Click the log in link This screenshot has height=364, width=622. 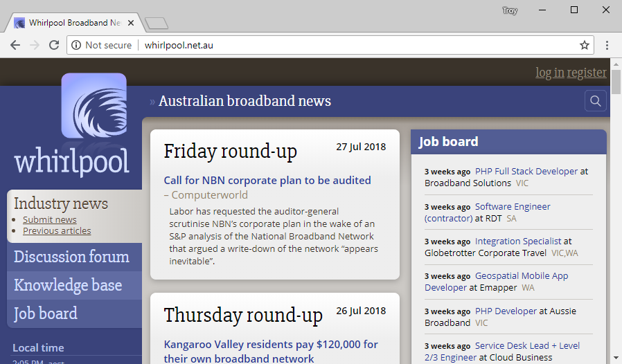[550, 73]
